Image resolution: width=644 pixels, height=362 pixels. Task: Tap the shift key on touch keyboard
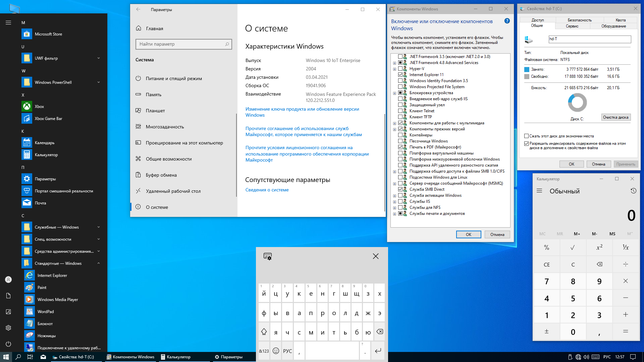264,332
